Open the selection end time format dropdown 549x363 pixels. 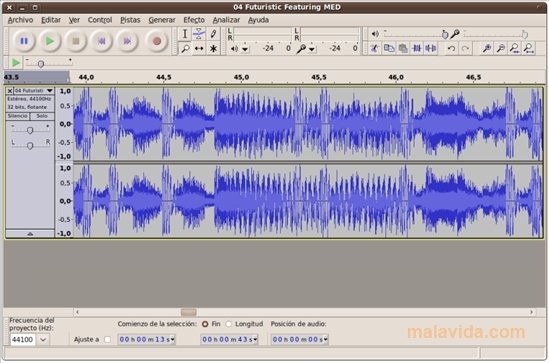coord(255,339)
